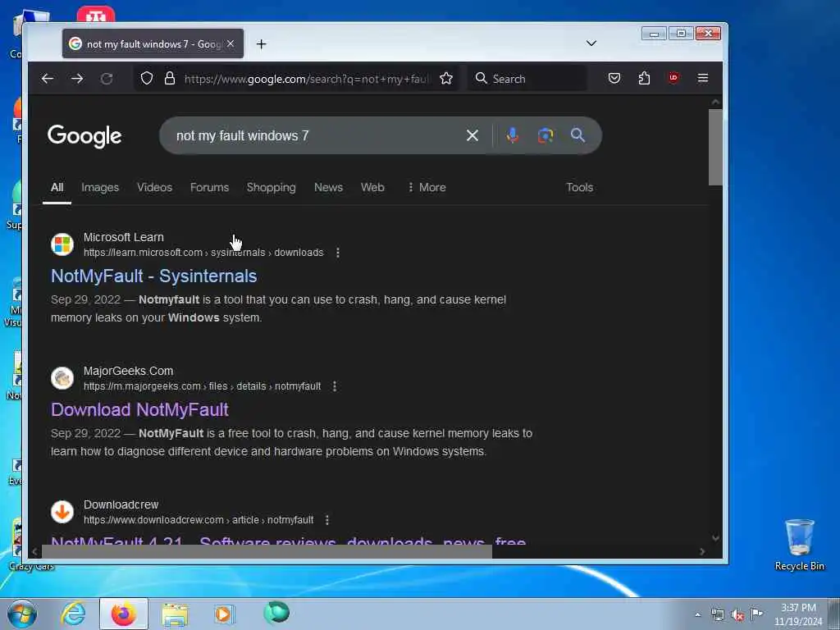Start Google voice search microphone
This screenshot has width=840, height=630.
click(x=513, y=135)
